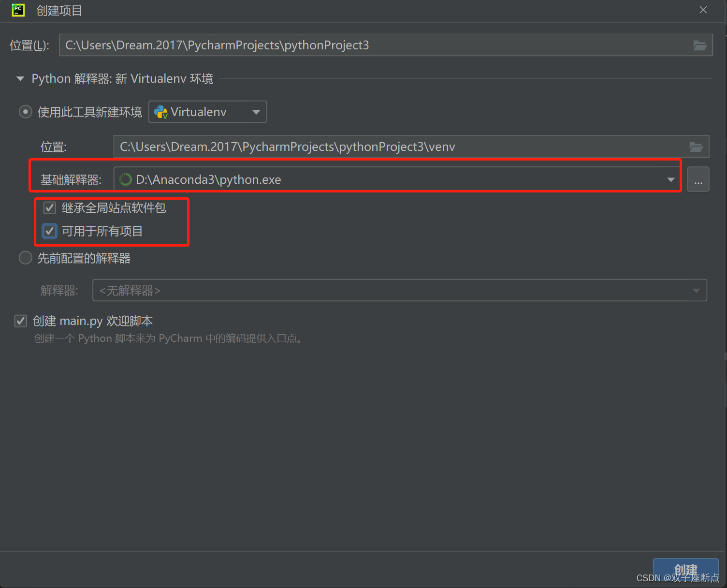Browse folder for project location field
This screenshot has width=727, height=588.
(699, 45)
